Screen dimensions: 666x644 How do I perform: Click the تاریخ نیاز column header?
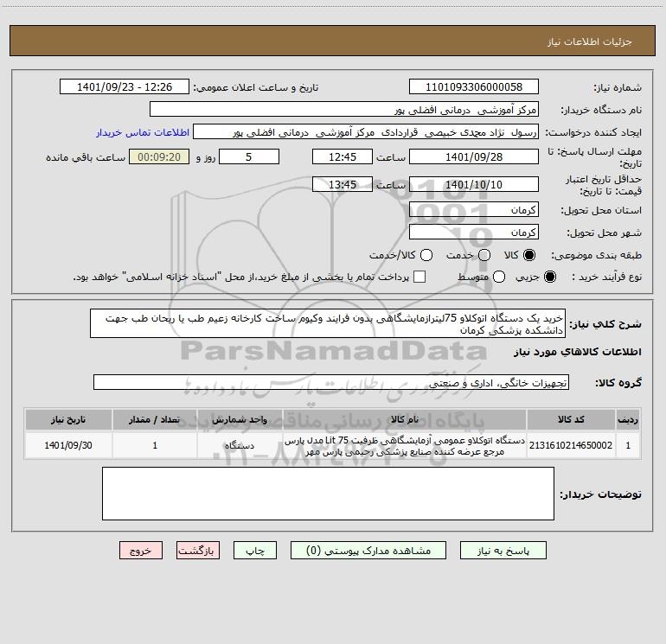pyautogui.click(x=68, y=419)
